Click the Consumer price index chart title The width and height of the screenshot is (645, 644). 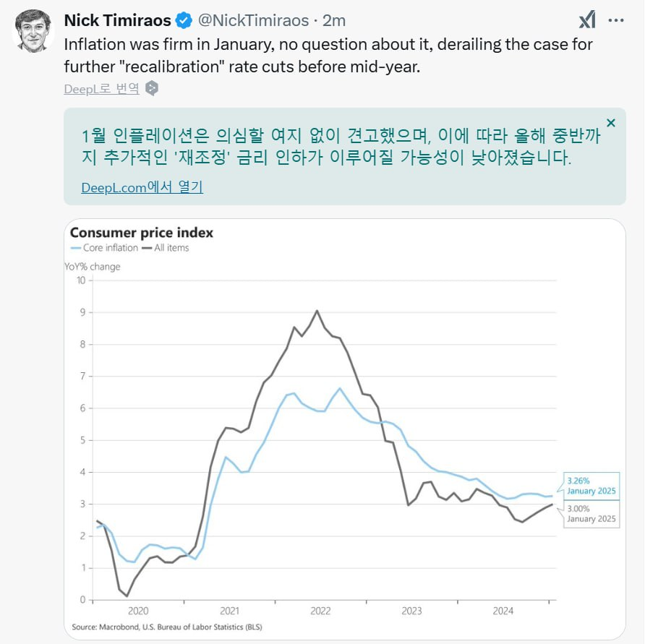(x=141, y=233)
